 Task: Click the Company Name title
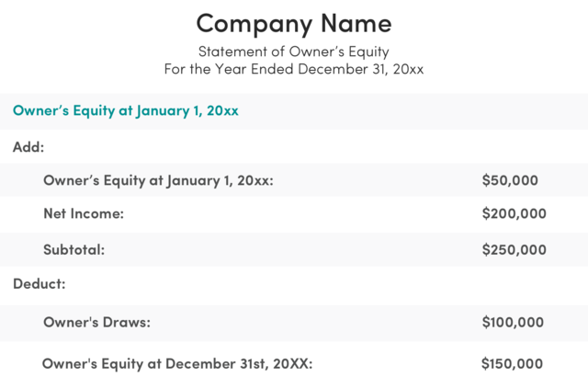294,25
